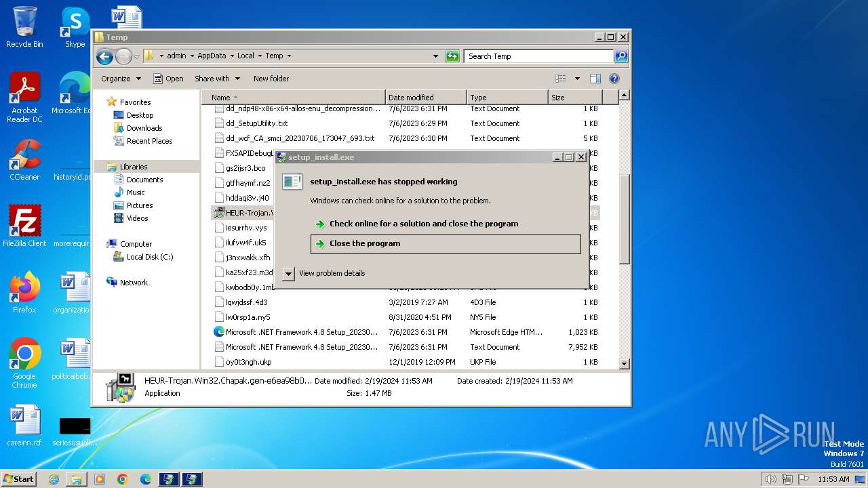Click the search magnifier icon
This screenshot has width=868, height=488.
621,56
